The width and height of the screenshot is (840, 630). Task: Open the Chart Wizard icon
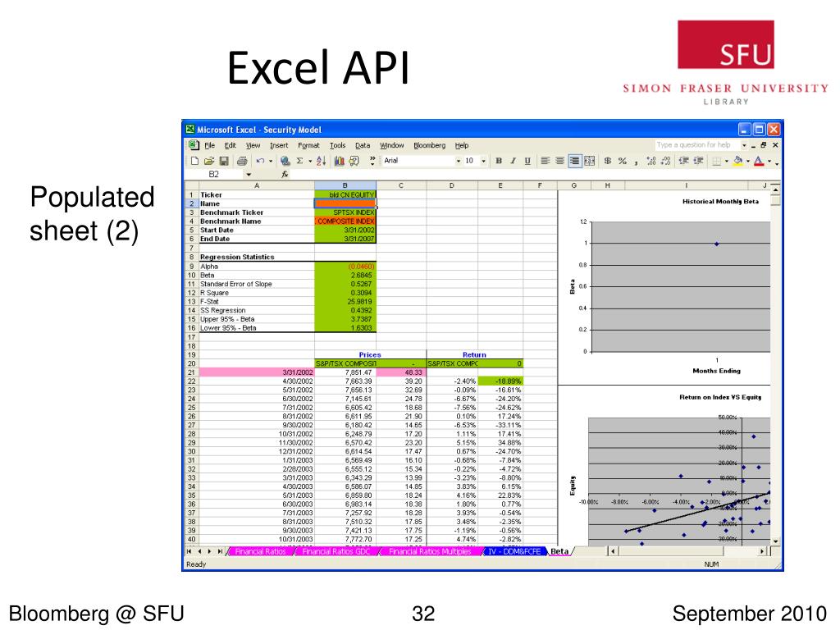pyautogui.click(x=339, y=161)
